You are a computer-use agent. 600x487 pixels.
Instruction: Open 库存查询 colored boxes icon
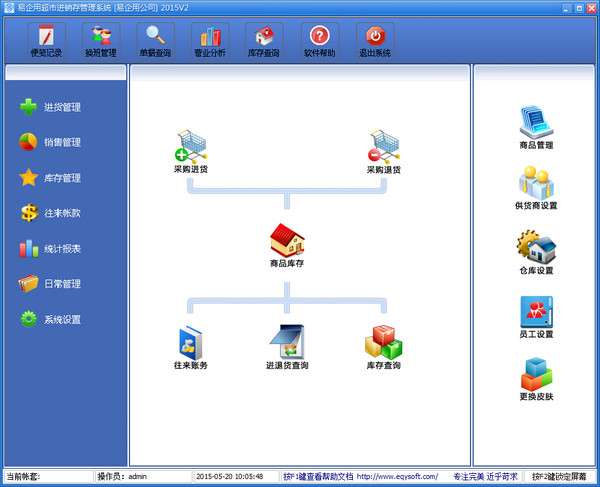pyautogui.click(x=383, y=347)
